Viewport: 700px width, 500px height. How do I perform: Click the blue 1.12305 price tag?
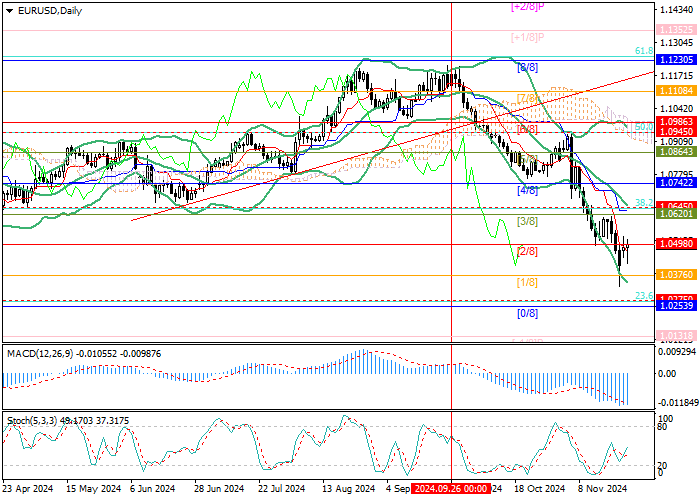pyautogui.click(x=677, y=60)
